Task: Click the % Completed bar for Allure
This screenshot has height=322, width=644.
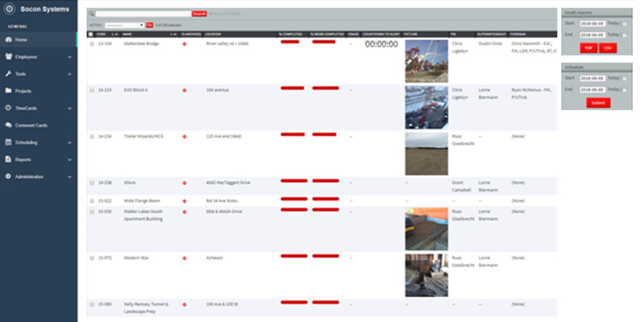Action: [x=292, y=181]
